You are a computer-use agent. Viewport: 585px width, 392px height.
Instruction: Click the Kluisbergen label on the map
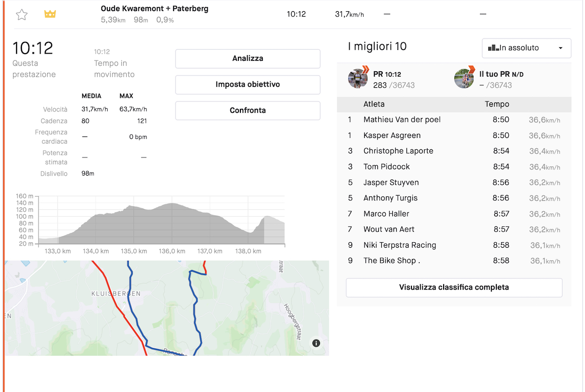tap(116, 294)
